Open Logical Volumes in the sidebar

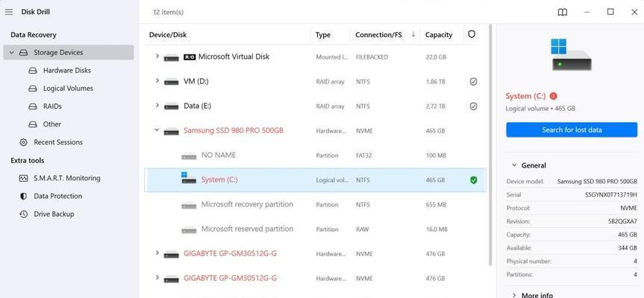(68, 89)
